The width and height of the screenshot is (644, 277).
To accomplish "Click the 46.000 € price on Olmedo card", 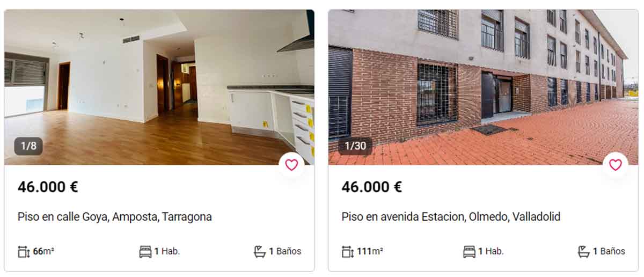I will coord(372,187).
